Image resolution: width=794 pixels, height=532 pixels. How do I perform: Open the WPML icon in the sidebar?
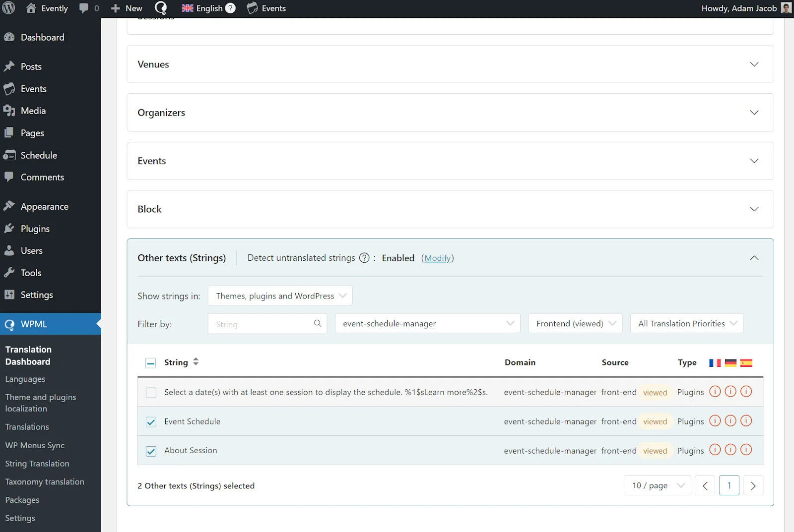(x=10, y=324)
